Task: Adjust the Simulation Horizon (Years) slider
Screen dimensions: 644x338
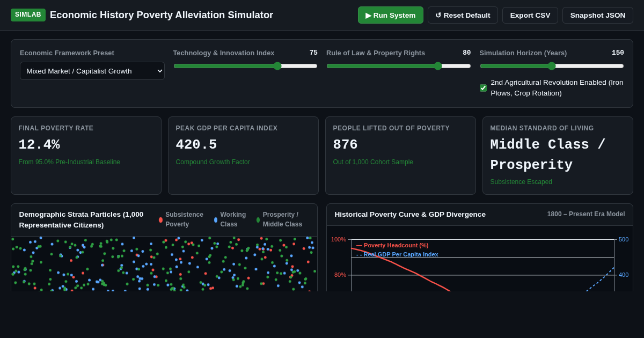Action: tap(552, 66)
